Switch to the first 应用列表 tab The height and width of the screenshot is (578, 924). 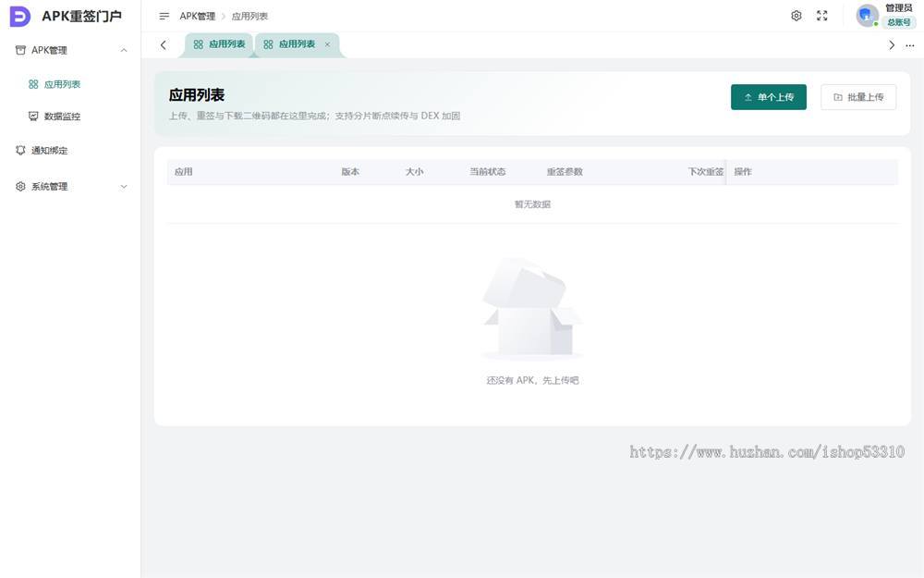pyautogui.click(x=219, y=44)
